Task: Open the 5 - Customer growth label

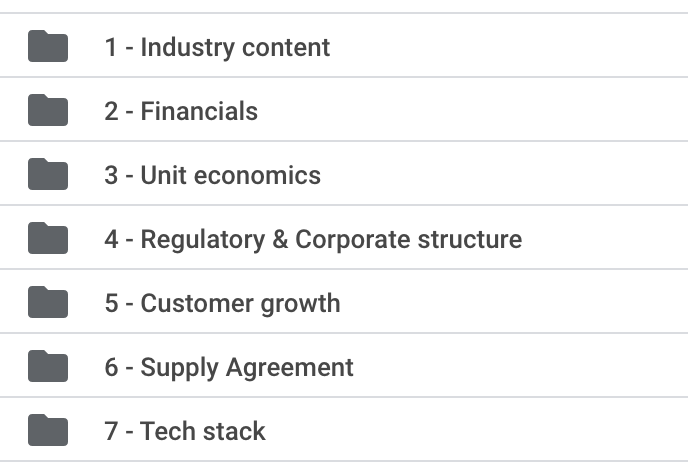Action: 222,304
